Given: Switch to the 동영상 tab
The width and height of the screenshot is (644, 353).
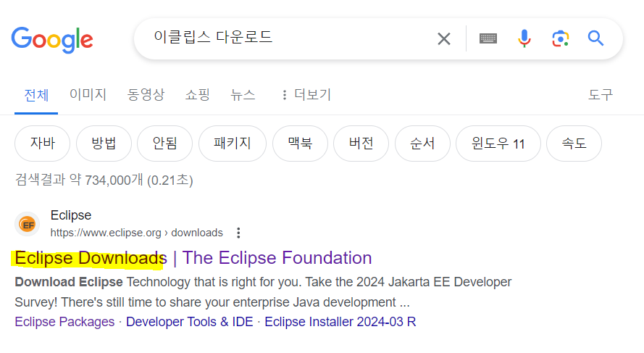Looking at the screenshot, I should pos(146,94).
